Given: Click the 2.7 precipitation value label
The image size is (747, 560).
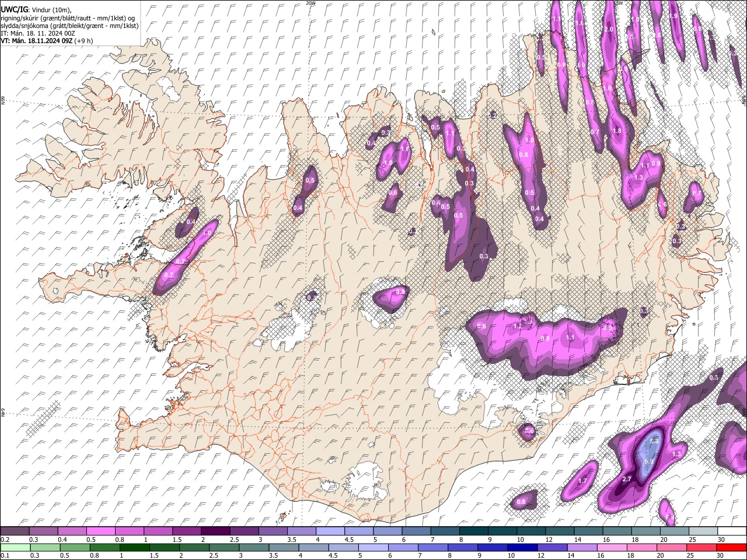Looking at the screenshot, I should 627,479.
